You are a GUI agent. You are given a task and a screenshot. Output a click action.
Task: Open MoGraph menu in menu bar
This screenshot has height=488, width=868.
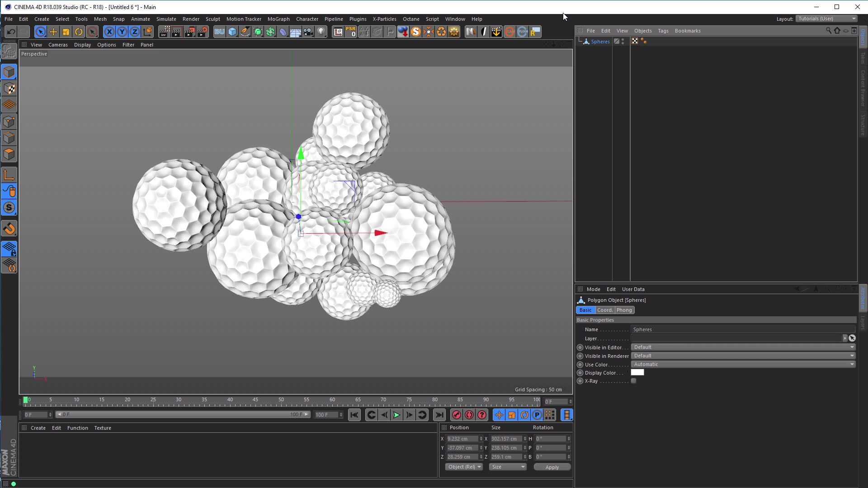pyautogui.click(x=278, y=19)
